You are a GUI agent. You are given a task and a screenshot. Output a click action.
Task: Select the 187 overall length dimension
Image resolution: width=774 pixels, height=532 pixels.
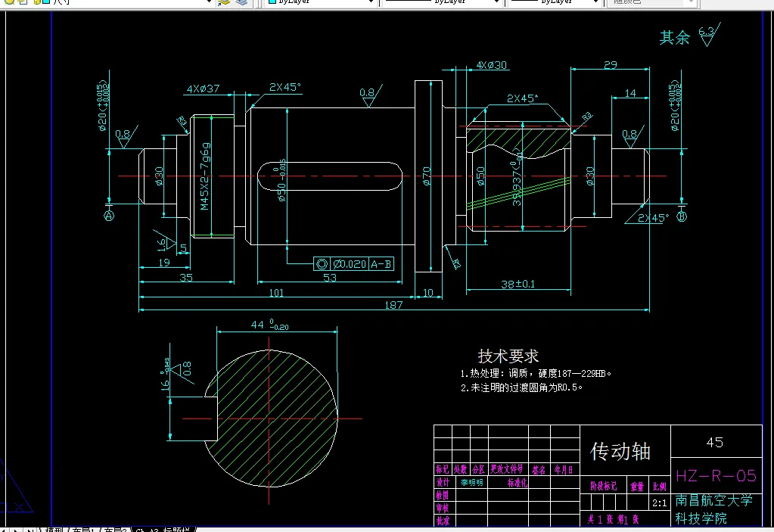(x=393, y=305)
